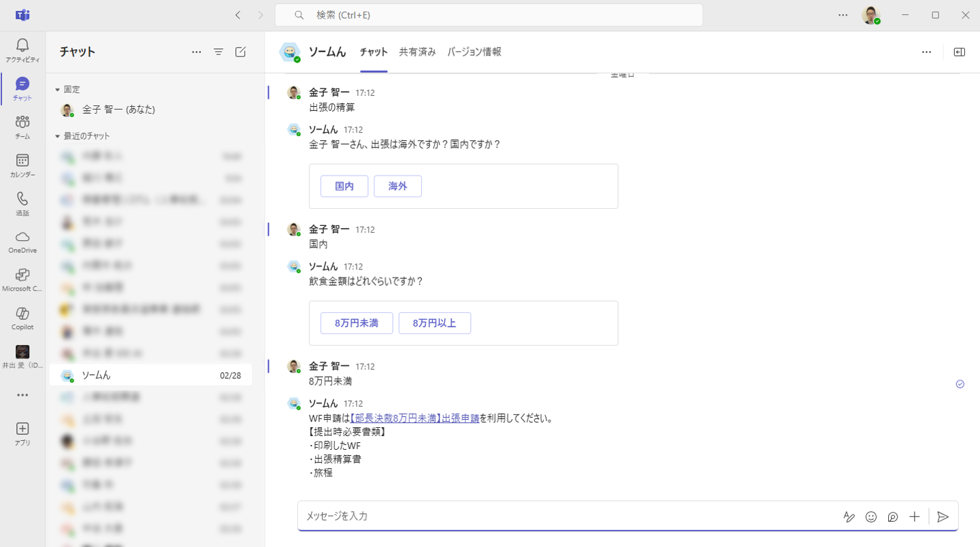Toggle the side panel icon at top right
The width and height of the screenshot is (980, 547).
pyautogui.click(x=960, y=52)
